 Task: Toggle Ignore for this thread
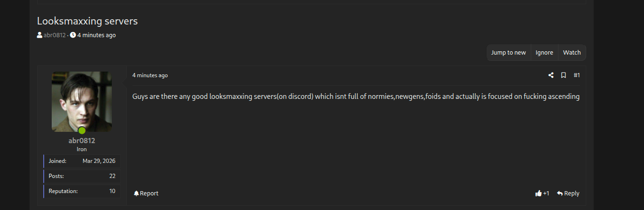pos(544,53)
